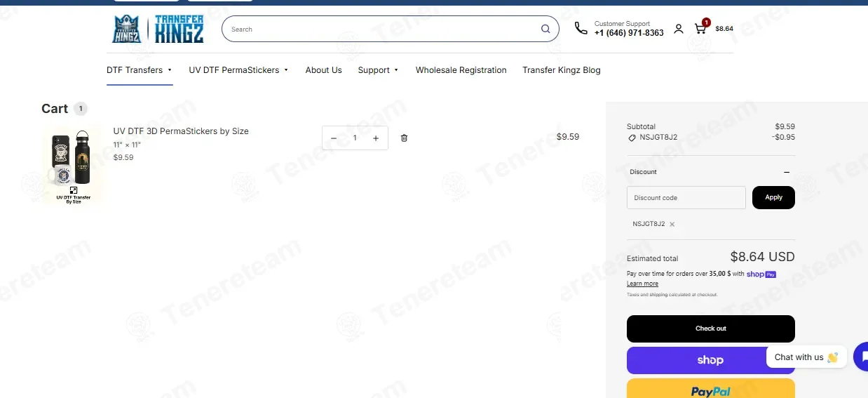
Task: Expand the DTF Transfers menu
Action: (140, 70)
